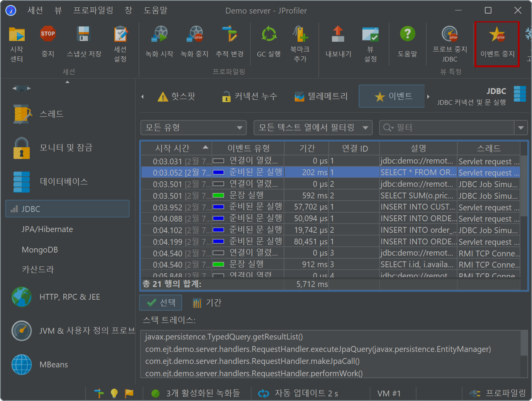This screenshot has height=401, width=532.
Task: Open the 뷰 menu
Action: (58, 10)
